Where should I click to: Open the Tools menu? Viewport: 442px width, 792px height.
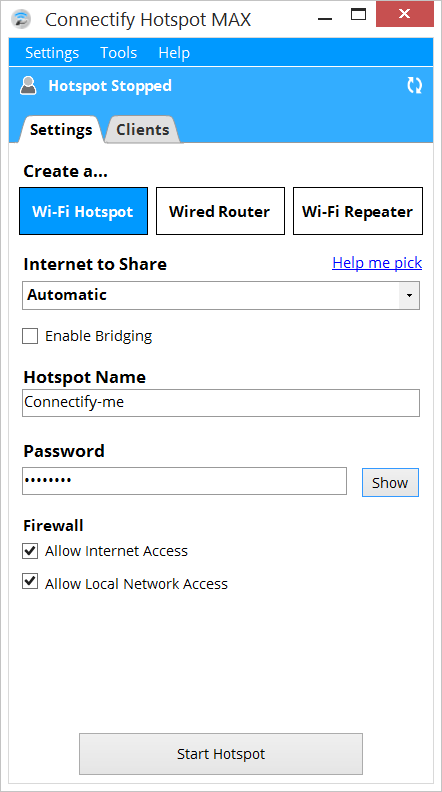119,53
